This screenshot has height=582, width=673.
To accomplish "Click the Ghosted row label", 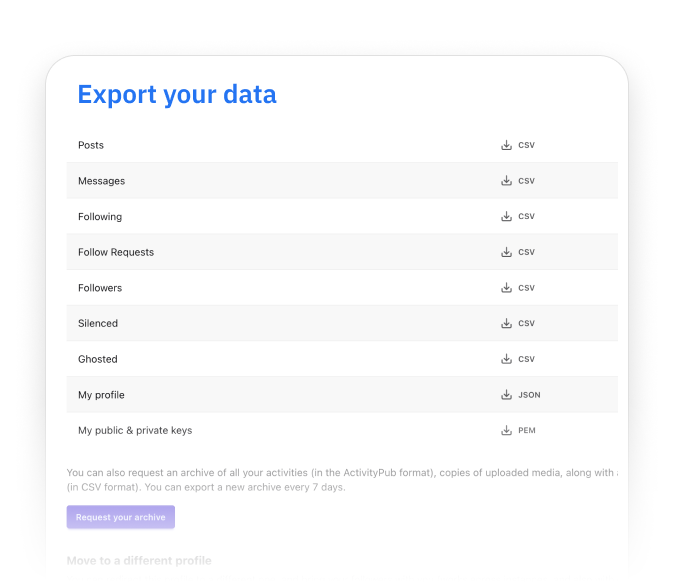I will (x=98, y=359).
